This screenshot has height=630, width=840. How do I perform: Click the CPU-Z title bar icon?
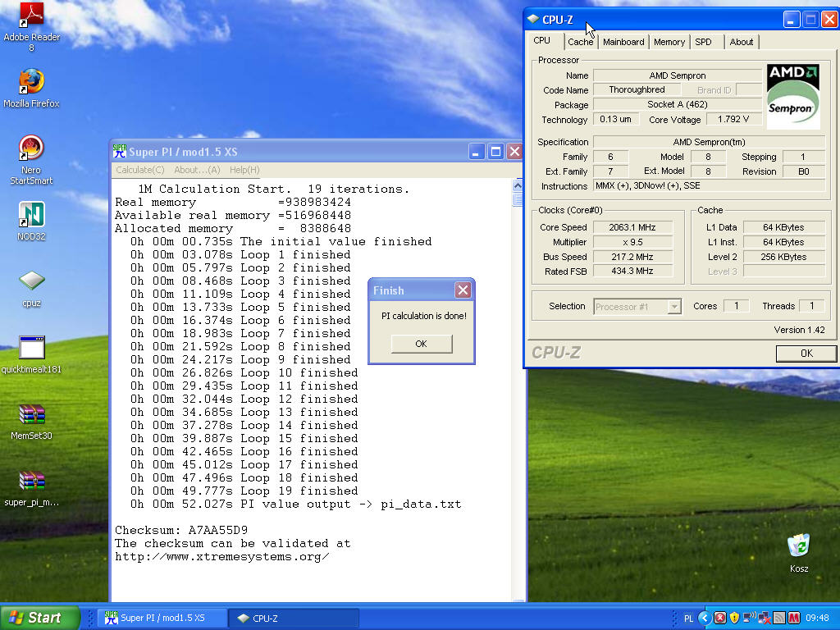tap(533, 20)
